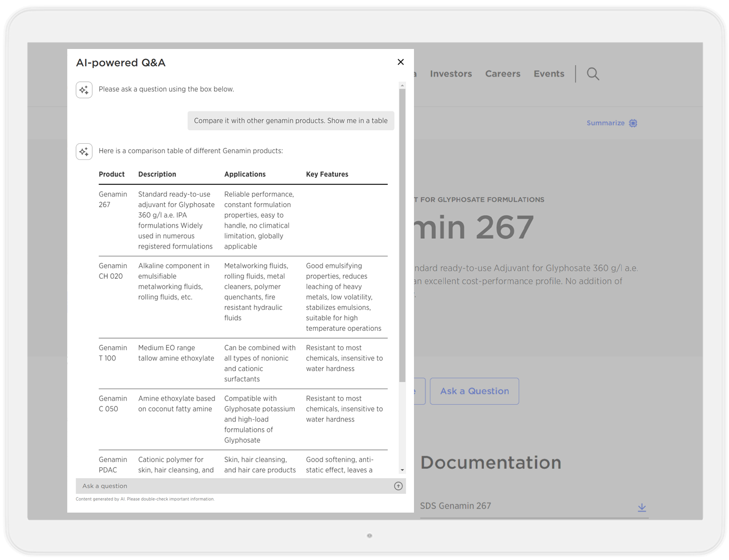This screenshot has height=560, width=729.
Task: Click the 'Standard ready-to-use adjuvant' description cell
Action: (x=177, y=220)
